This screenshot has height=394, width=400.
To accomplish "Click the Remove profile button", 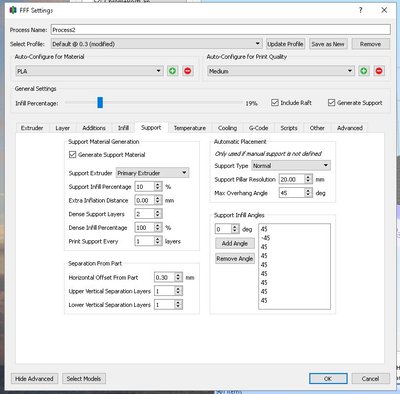I will (x=370, y=44).
